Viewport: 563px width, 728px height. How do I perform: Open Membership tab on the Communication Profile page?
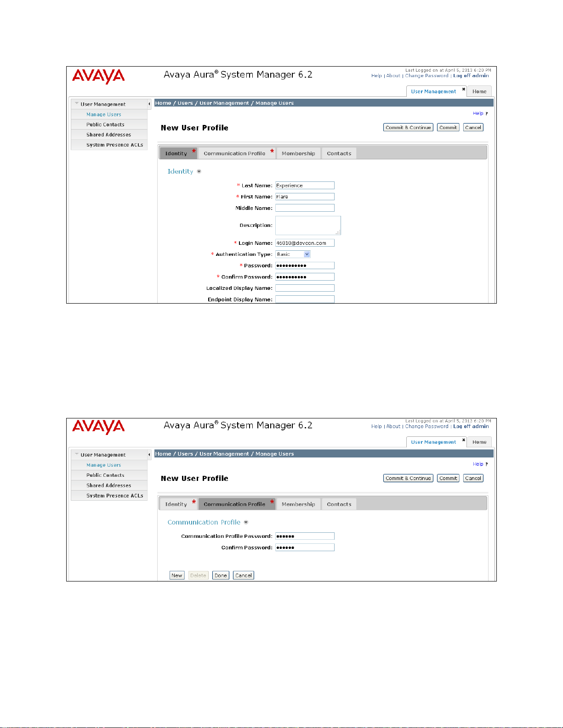click(x=298, y=504)
